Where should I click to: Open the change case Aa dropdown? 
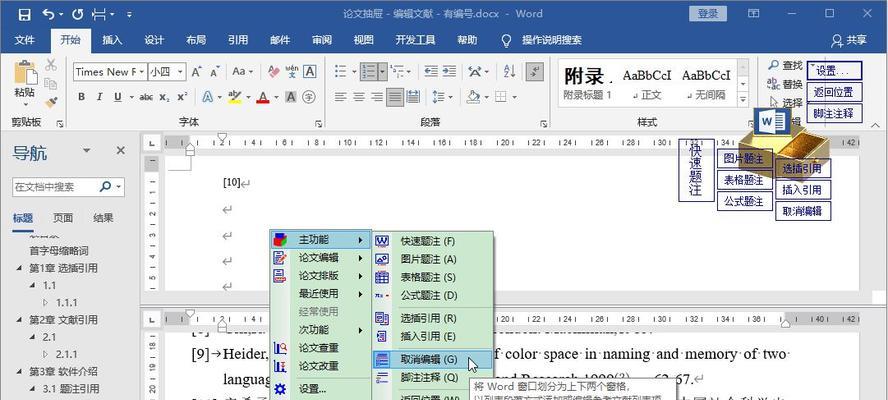pyautogui.click(x=242, y=72)
